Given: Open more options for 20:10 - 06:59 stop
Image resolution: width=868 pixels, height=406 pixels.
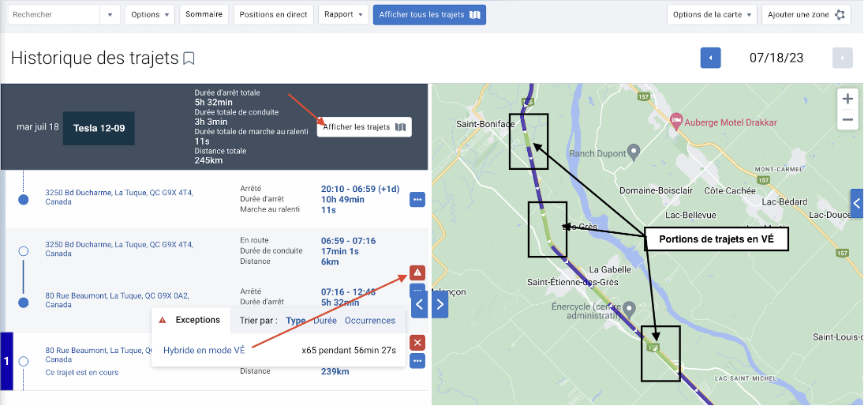Looking at the screenshot, I should (417, 199).
